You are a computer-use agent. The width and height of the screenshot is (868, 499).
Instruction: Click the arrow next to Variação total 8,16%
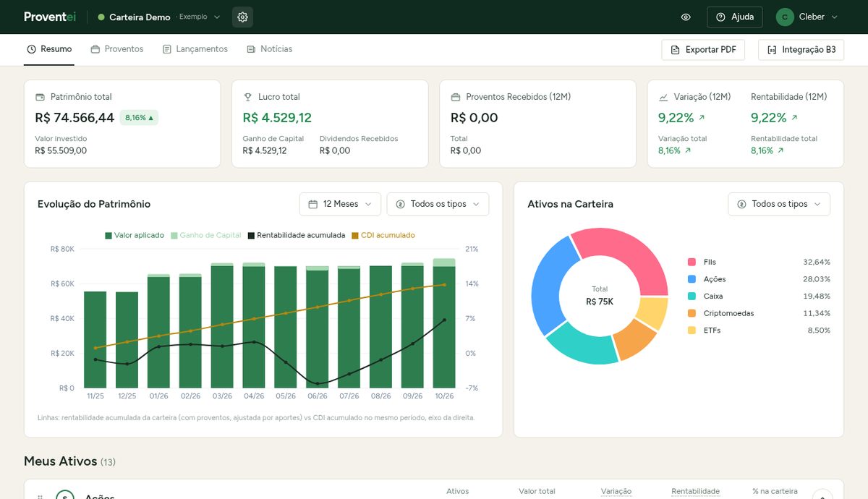(x=688, y=151)
